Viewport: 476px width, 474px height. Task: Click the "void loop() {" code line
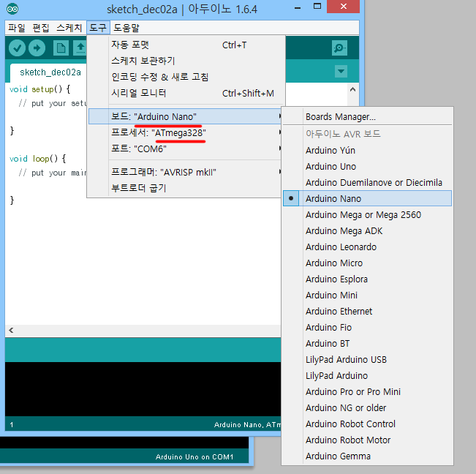pyautogui.click(x=37, y=159)
